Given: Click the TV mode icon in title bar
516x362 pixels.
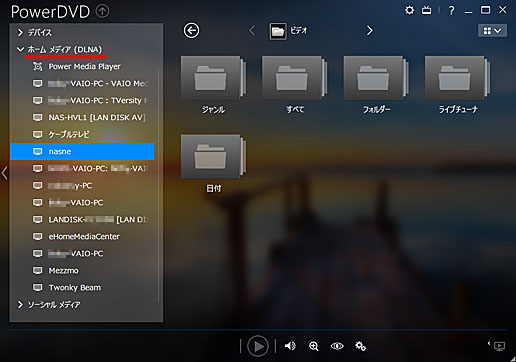Looking at the screenshot, I should point(426,11).
